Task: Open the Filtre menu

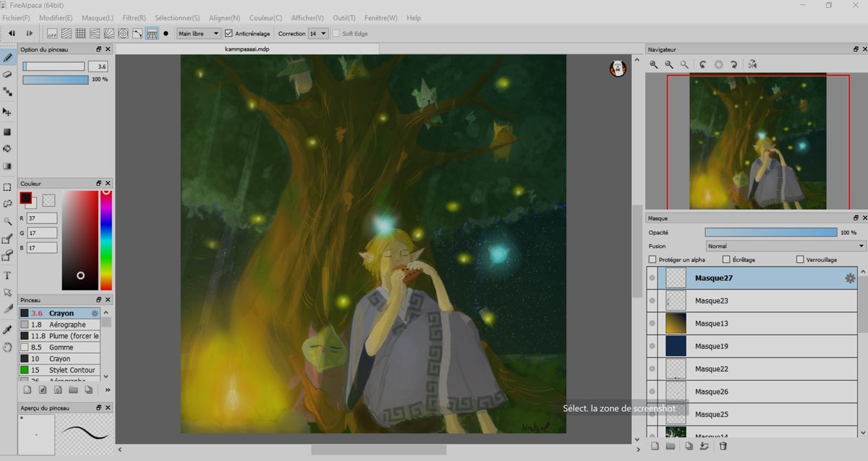Action: 134,17
